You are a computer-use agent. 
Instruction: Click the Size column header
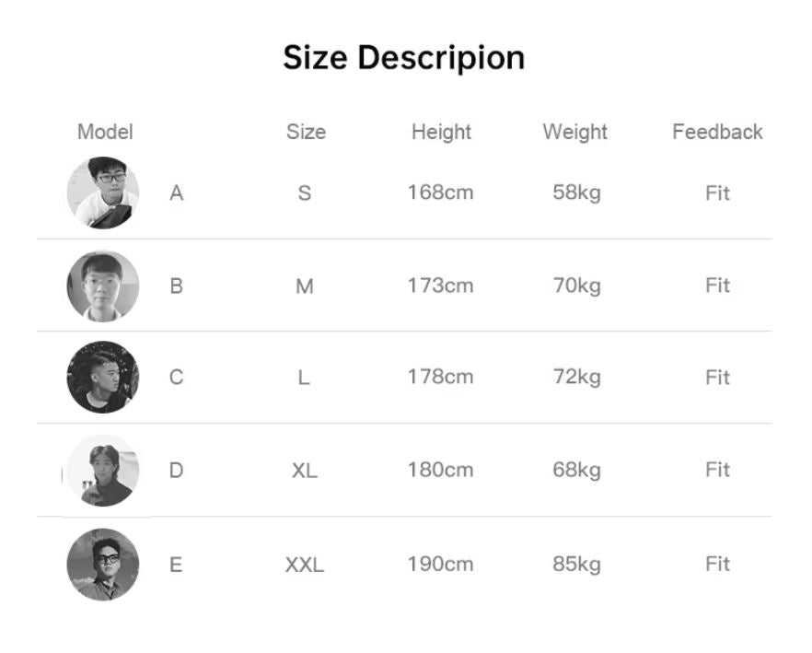pyautogui.click(x=306, y=132)
